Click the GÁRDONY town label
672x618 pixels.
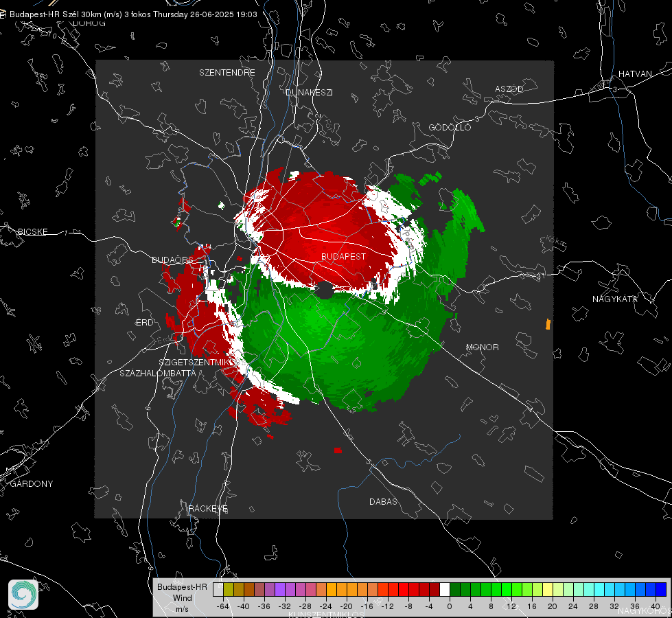click(x=32, y=484)
